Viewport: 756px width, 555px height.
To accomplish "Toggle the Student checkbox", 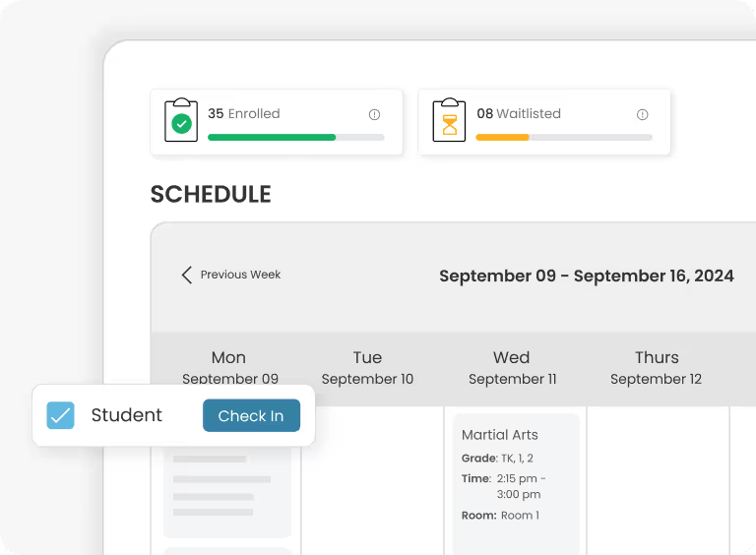I will 61,415.
